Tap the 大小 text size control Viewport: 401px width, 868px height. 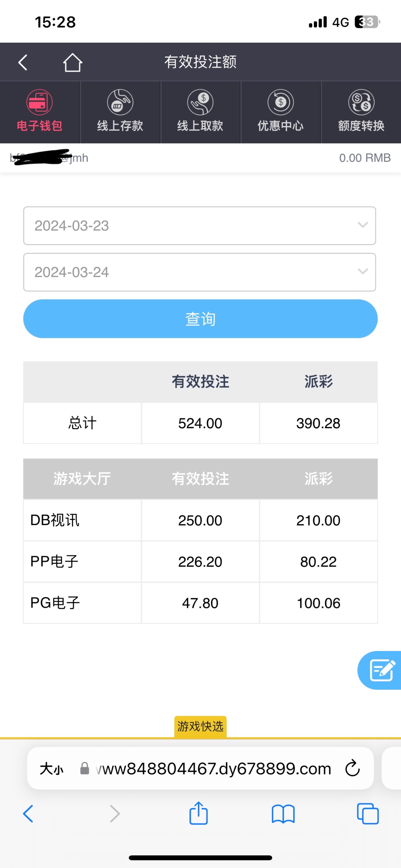(x=51, y=769)
